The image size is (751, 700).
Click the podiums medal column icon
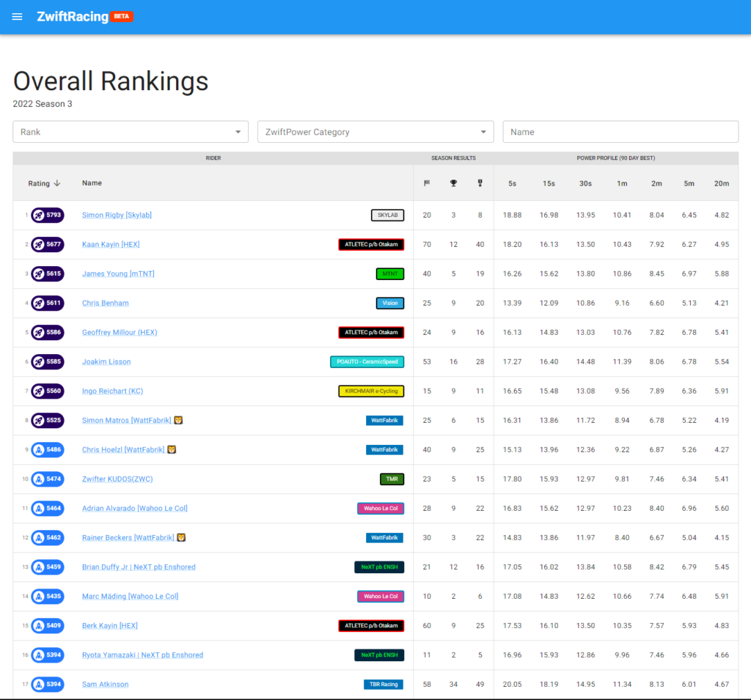[x=480, y=183]
